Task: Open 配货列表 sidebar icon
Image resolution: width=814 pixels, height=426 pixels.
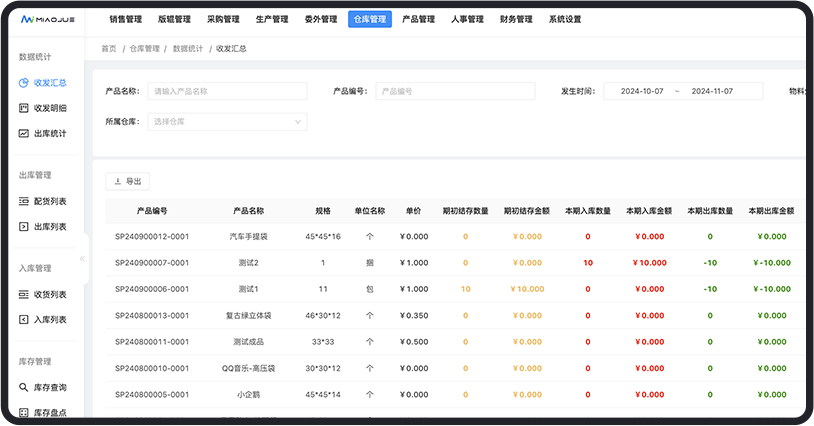Action: [x=23, y=201]
